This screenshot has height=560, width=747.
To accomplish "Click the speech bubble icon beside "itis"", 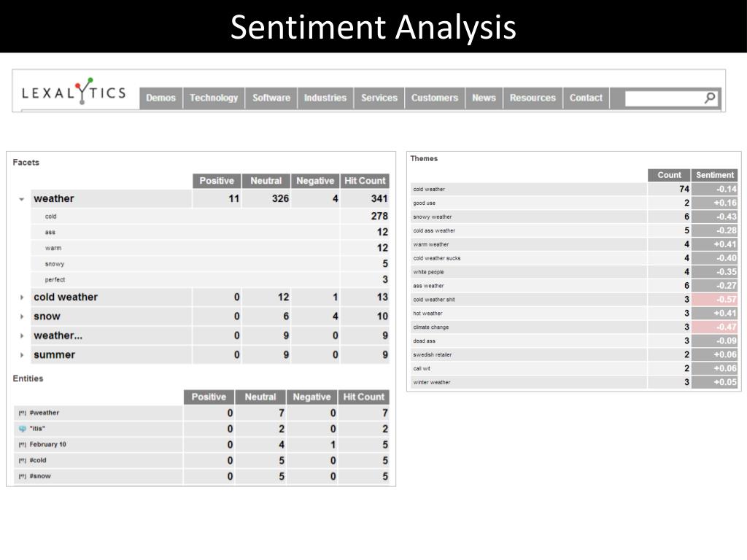I will 22,429.
